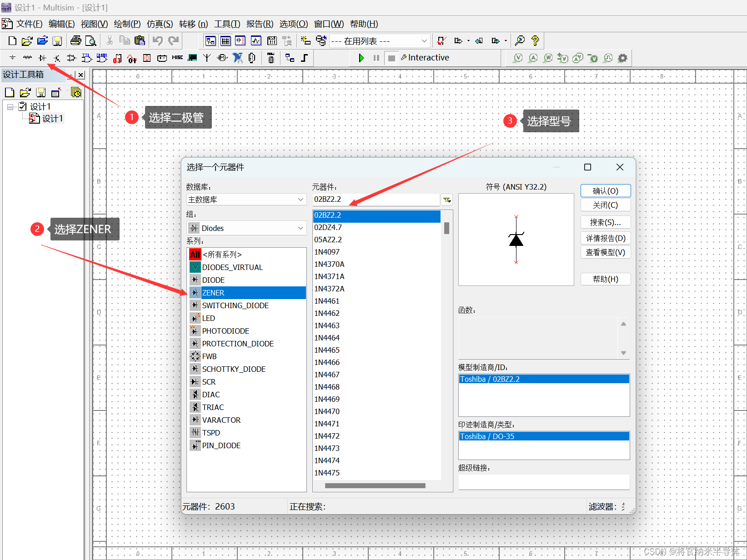Click 函数 box scroll down arrow
Image resolution: width=747 pixels, height=560 pixels.
[623, 353]
